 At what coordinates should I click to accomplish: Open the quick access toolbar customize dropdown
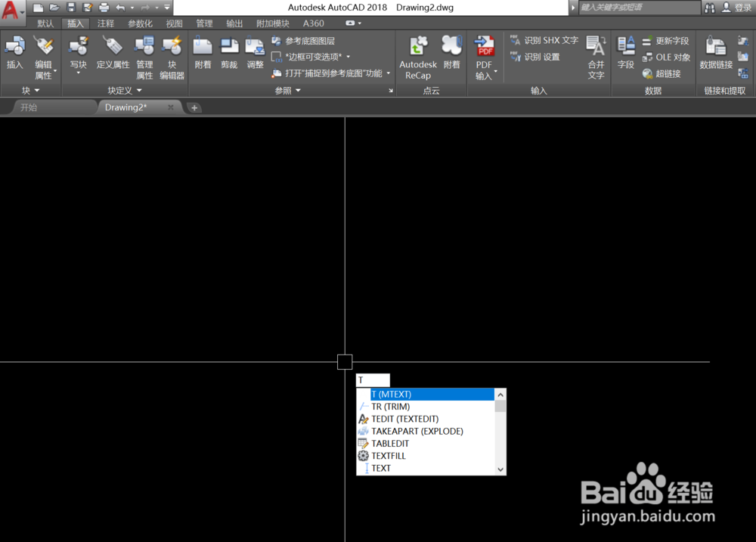tap(167, 8)
